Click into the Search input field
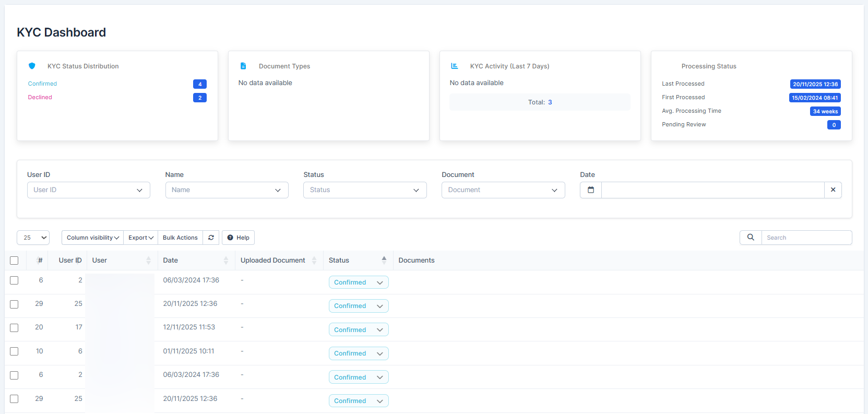This screenshot has height=414, width=868. click(x=806, y=238)
